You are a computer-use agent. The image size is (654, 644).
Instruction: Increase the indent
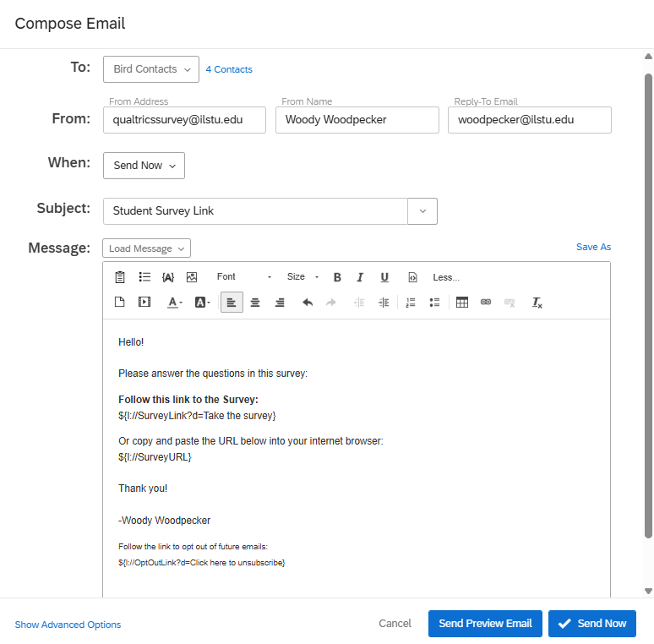384,303
